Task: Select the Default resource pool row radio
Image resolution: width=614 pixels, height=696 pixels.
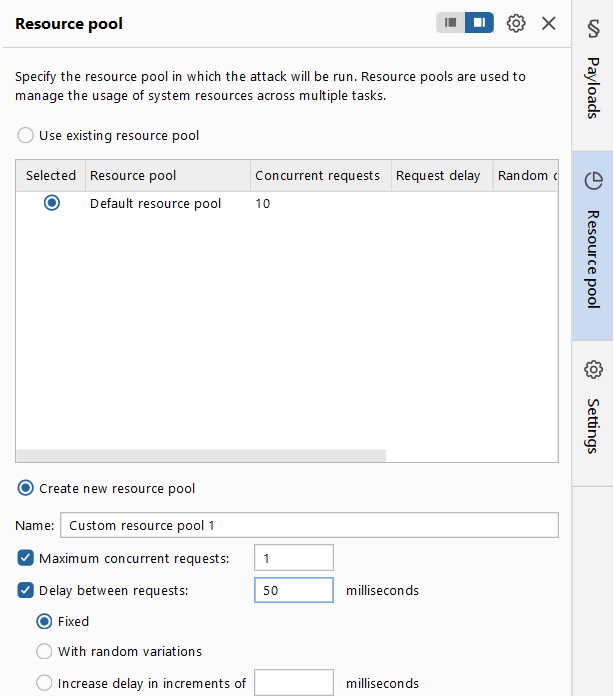Action: tap(52, 203)
